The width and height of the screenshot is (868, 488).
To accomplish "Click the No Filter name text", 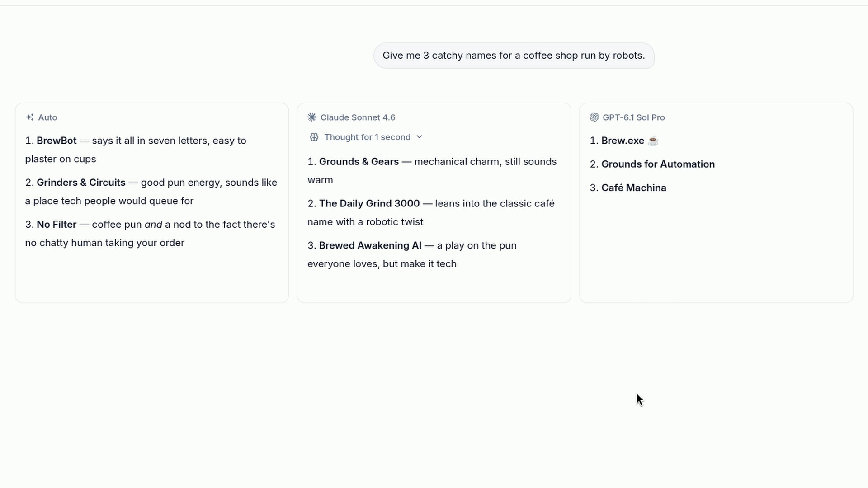I will 57,225.
